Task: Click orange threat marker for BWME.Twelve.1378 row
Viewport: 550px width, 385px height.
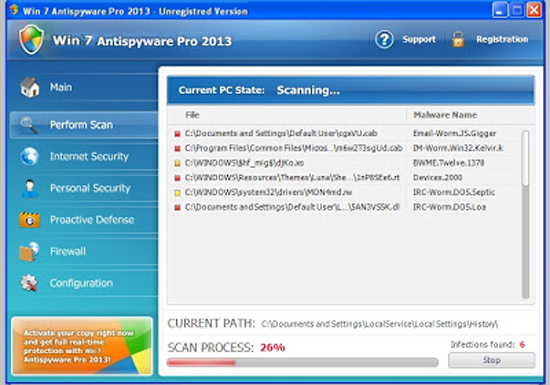Action: [x=177, y=163]
